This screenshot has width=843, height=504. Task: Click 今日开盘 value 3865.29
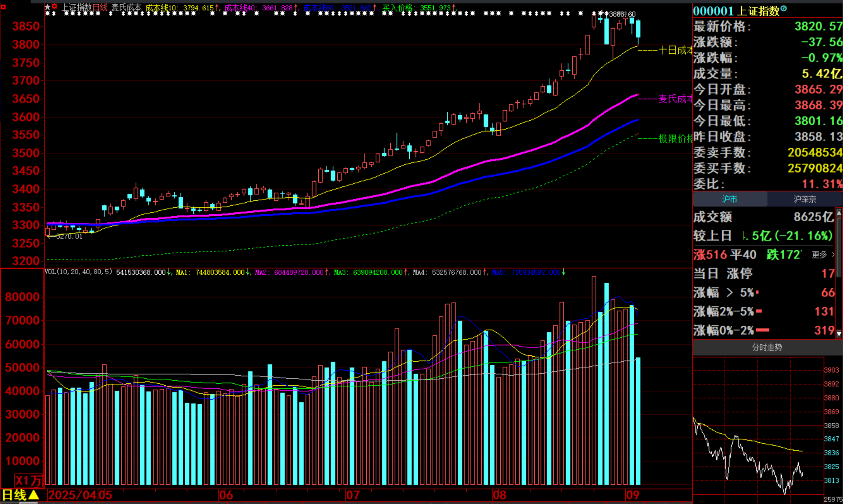[818, 89]
